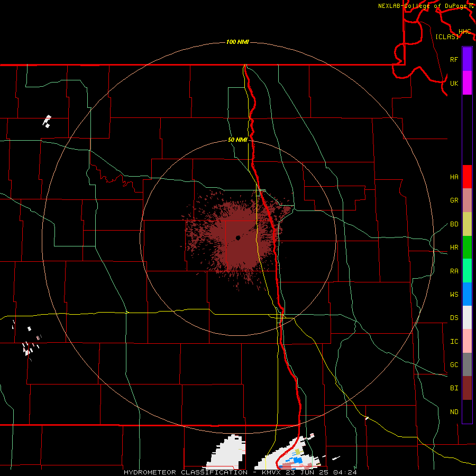Click the black radar site dot

[x=238, y=238]
